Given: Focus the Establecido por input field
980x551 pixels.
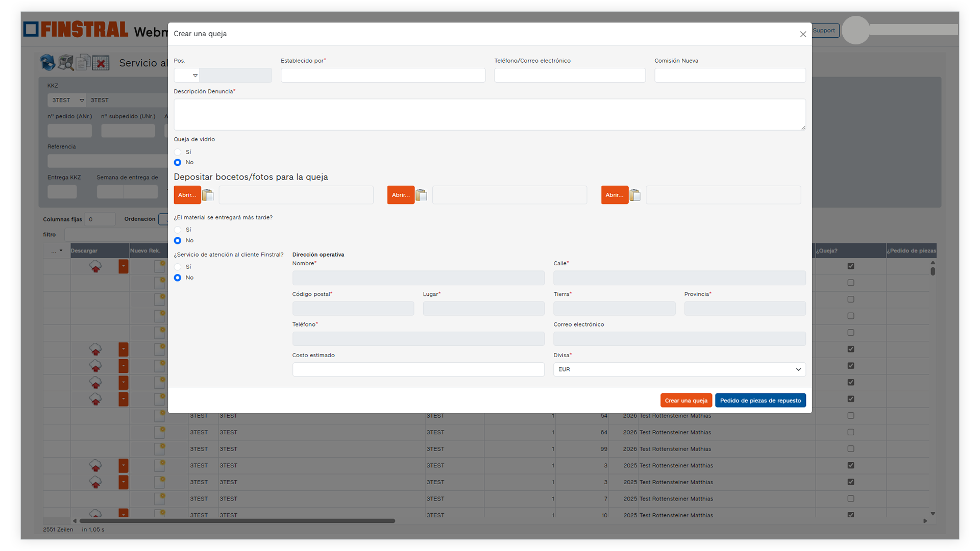Looking at the screenshot, I should pos(383,76).
